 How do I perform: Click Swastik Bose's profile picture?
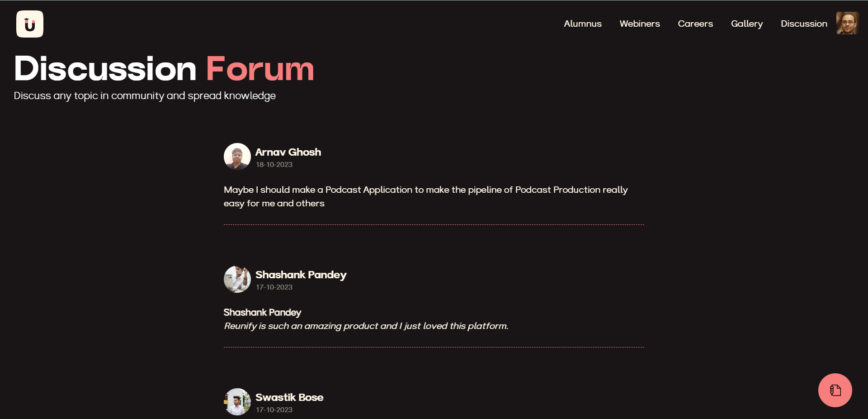click(237, 402)
